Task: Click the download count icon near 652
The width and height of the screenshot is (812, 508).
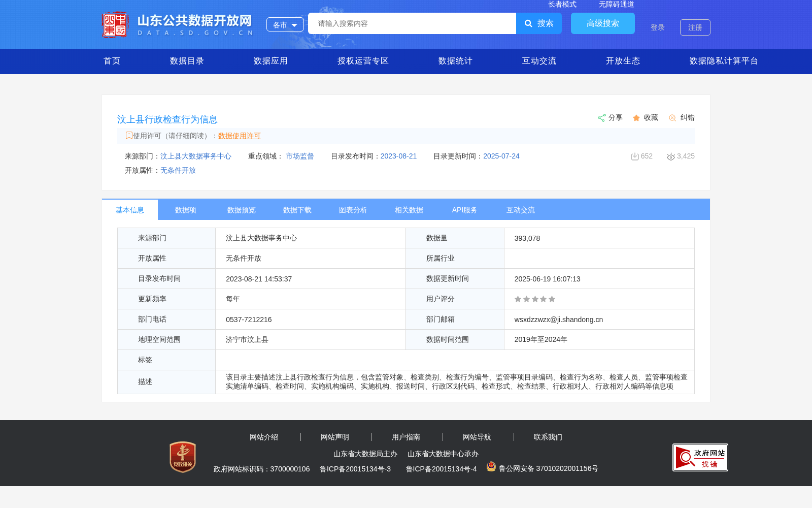Action: click(x=634, y=156)
